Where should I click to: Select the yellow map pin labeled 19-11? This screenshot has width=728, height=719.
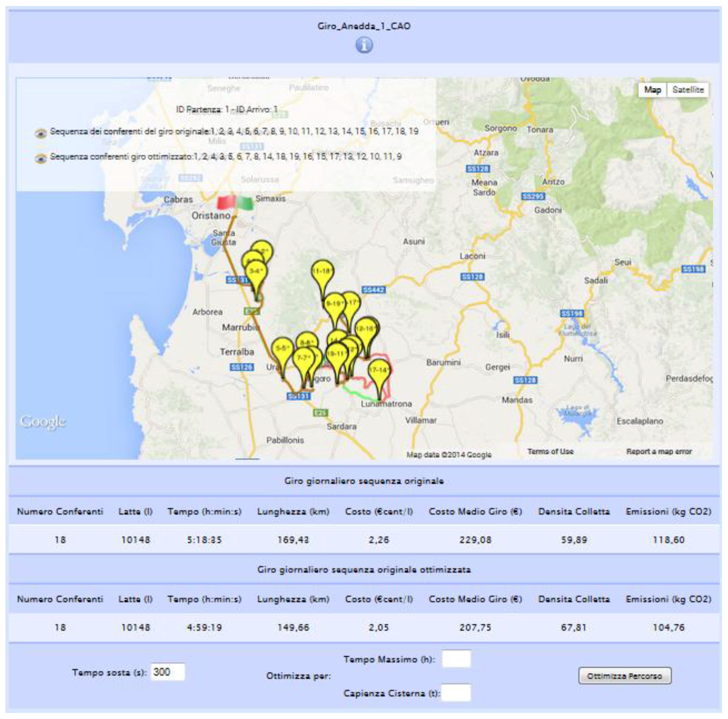336,354
